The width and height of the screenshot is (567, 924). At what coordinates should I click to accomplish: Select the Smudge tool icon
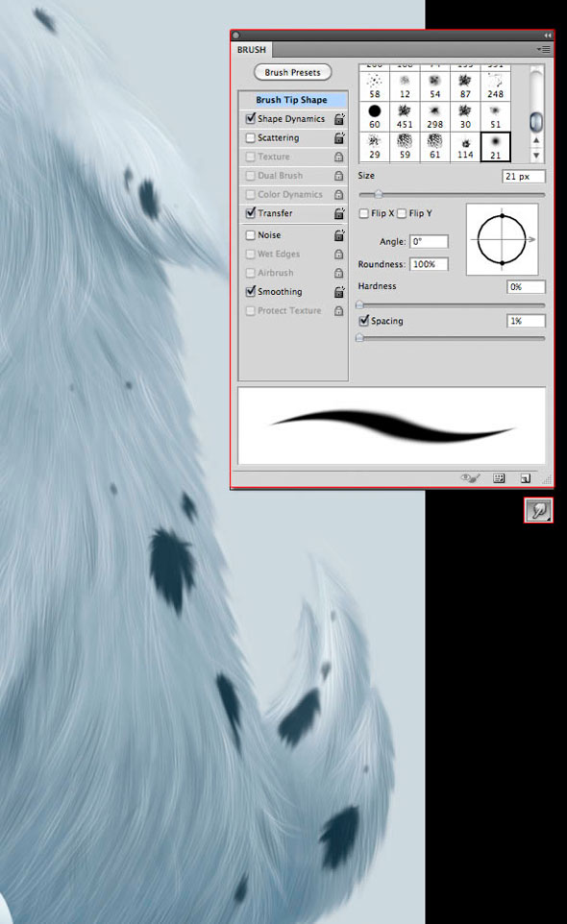point(538,510)
